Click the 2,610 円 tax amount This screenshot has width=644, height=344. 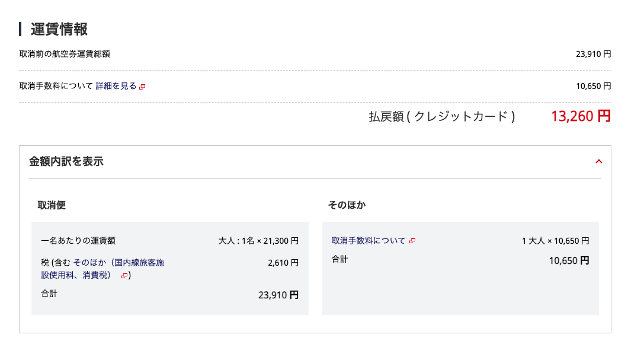coord(283,262)
